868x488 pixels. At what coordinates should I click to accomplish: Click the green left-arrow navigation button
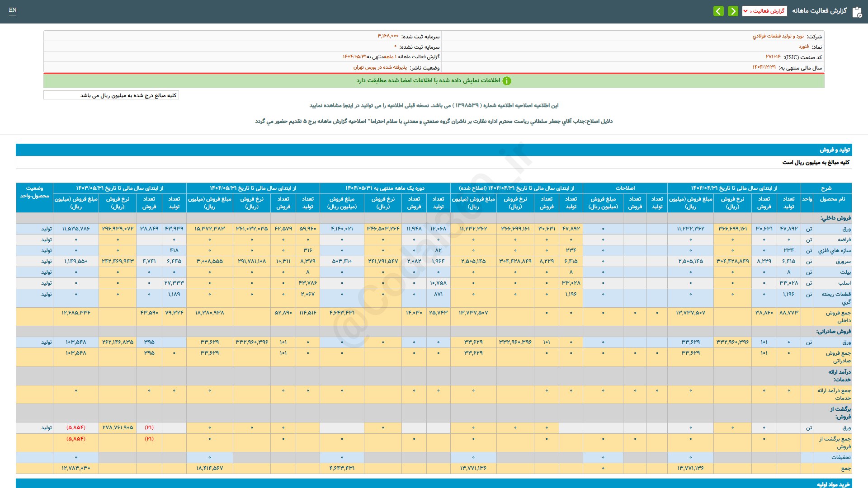[718, 11]
